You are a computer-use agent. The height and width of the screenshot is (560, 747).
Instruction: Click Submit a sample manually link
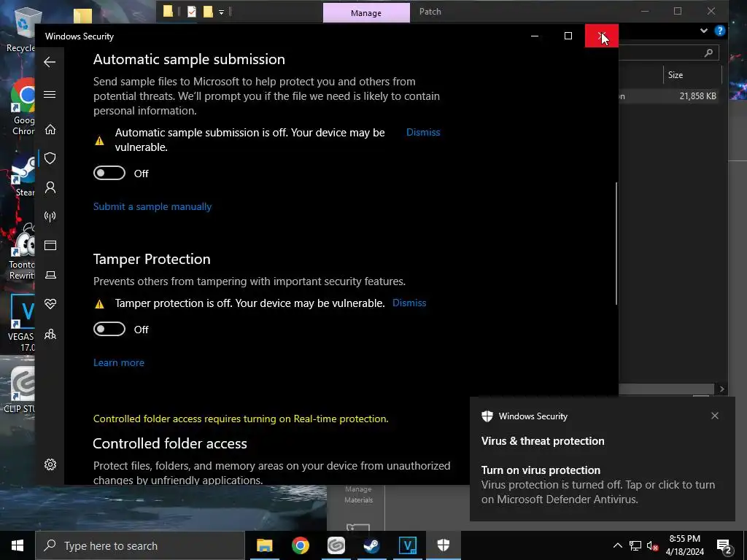(x=152, y=206)
